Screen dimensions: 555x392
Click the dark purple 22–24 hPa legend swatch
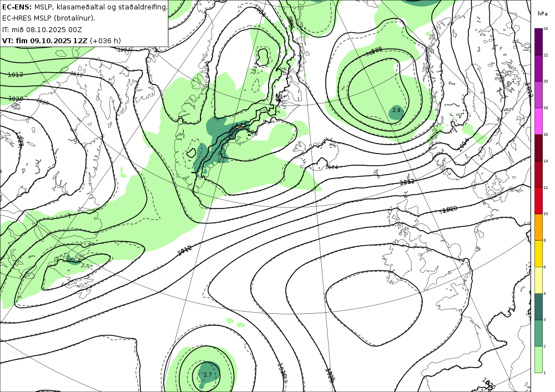538,42
